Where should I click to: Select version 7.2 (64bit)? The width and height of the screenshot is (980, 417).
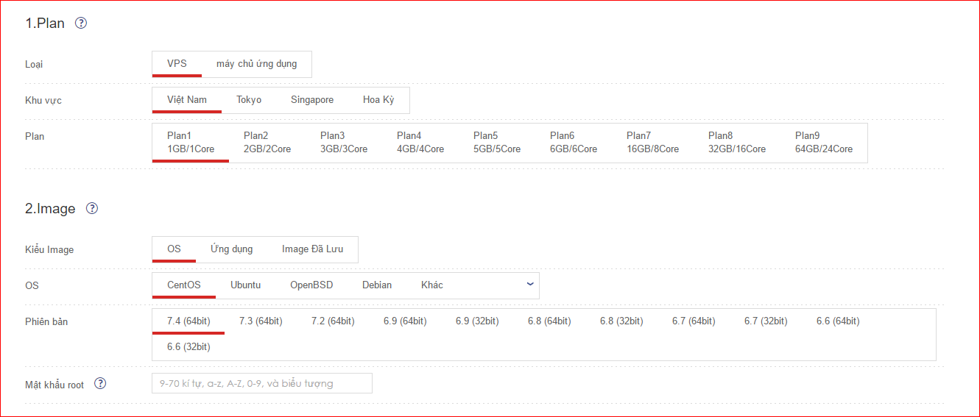point(333,321)
